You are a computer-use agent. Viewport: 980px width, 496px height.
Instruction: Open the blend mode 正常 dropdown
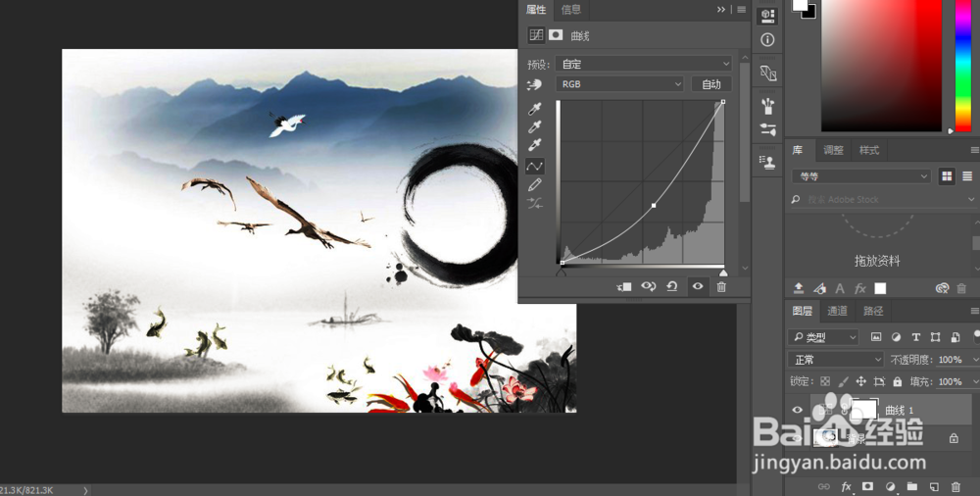coord(836,360)
